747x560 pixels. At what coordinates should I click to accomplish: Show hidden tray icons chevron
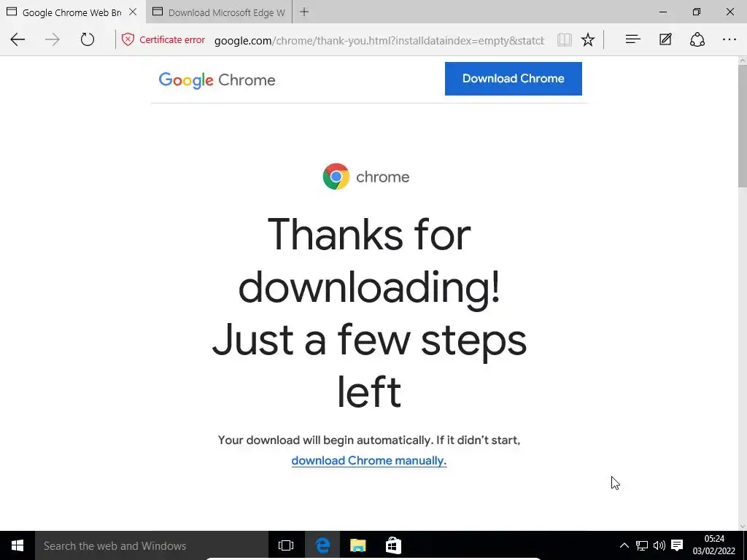[x=624, y=545]
